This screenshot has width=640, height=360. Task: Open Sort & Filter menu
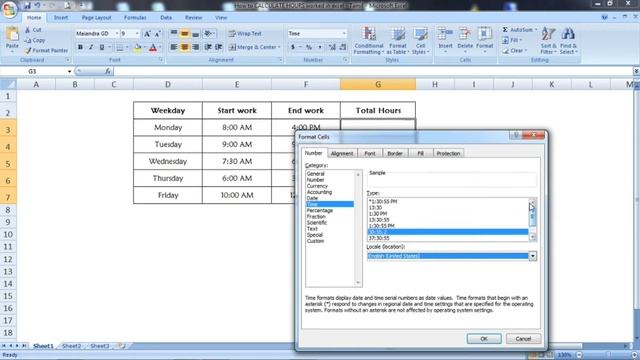[549, 40]
